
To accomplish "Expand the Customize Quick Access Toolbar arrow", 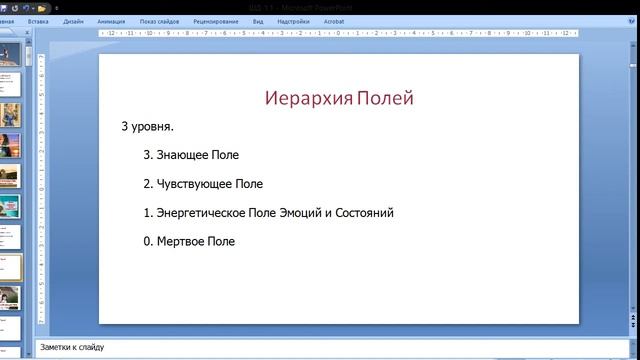I will pos(56,8).
